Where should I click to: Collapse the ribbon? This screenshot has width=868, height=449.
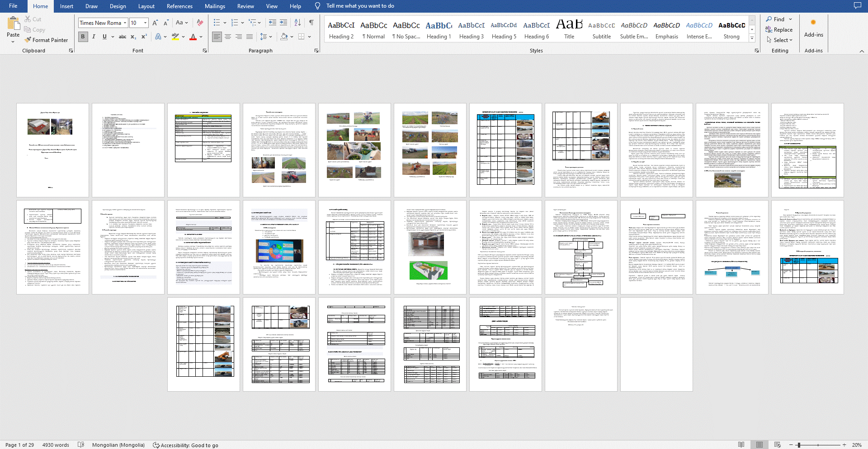pyautogui.click(x=862, y=51)
